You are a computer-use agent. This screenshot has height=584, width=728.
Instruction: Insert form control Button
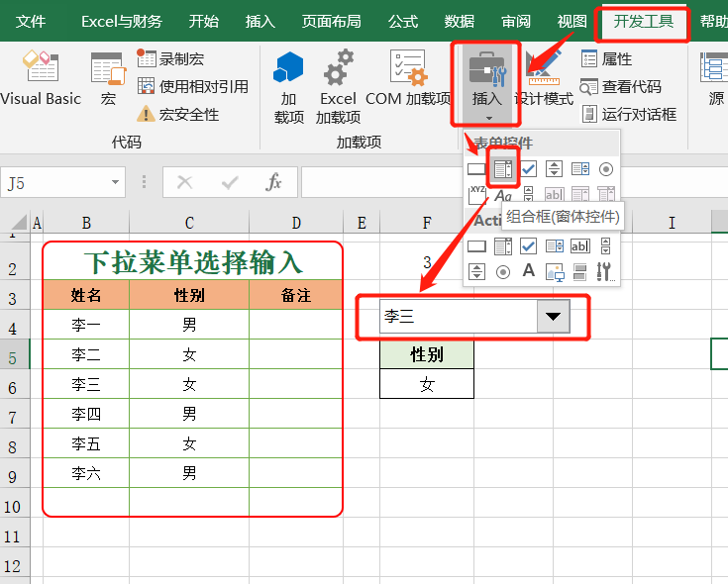pyautogui.click(x=476, y=169)
